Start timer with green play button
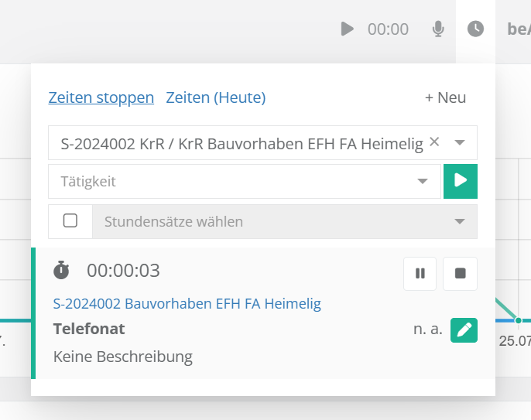The height and width of the screenshot is (420, 531). point(461,181)
